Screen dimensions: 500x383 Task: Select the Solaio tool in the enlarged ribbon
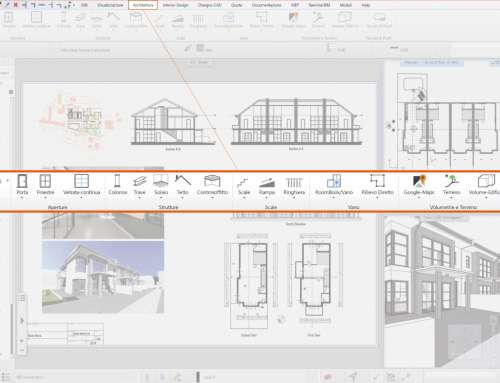click(x=161, y=185)
